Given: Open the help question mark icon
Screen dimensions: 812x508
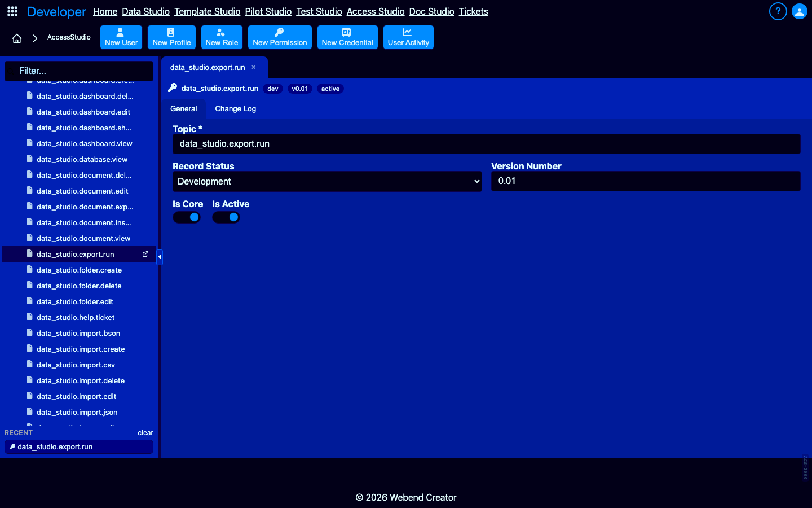Looking at the screenshot, I should (778, 11).
